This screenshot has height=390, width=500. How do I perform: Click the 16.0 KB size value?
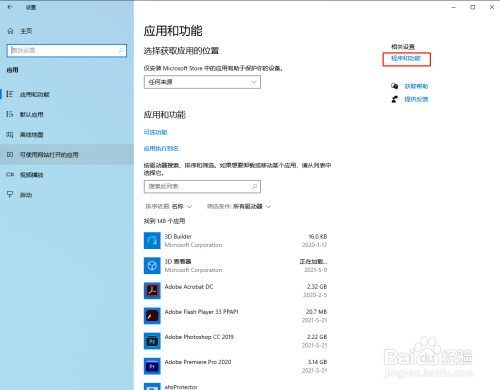click(318, 236)
